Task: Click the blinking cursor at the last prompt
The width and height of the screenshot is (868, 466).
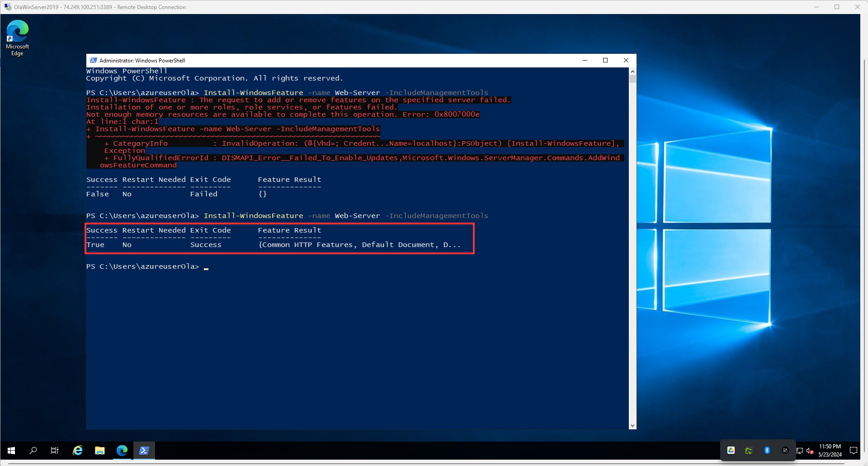Action: tap(206, 268)
